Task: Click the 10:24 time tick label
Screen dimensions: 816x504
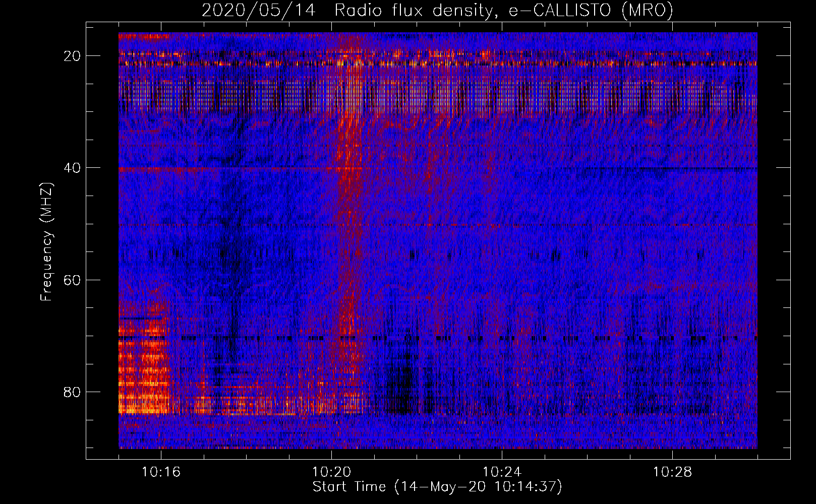Action: click(x=502, y=472)
